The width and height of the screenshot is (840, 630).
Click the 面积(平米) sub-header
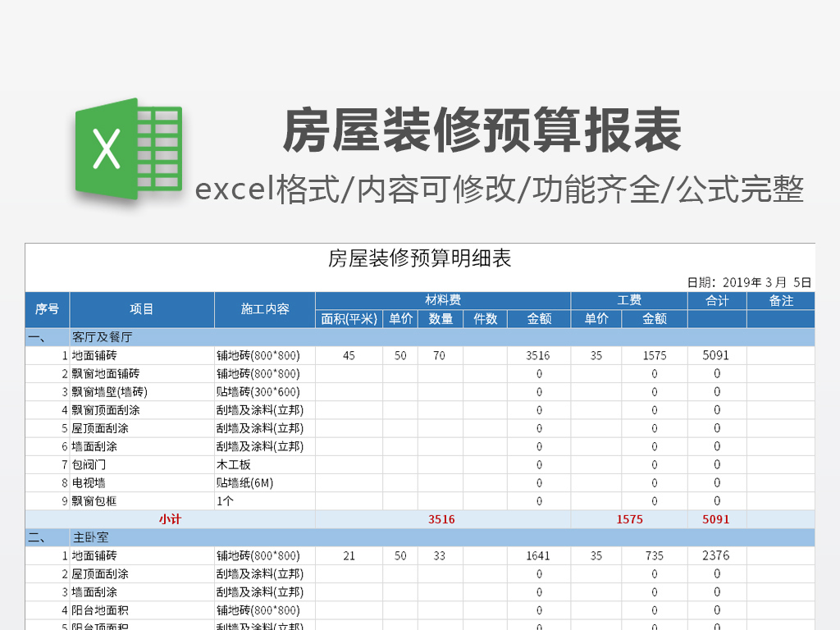[x=349, y=319]
